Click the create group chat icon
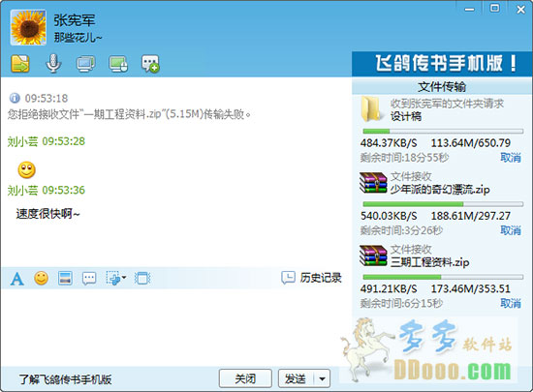533x392 pixels. click(150, 64)
